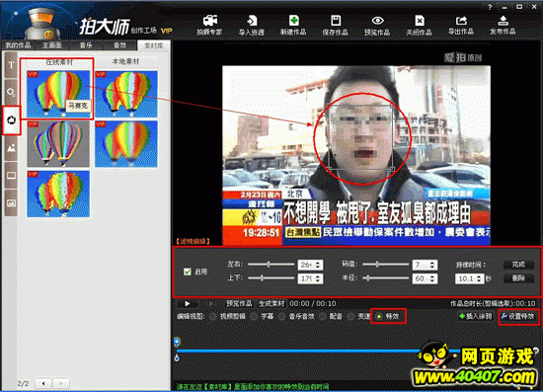Screen dimensions: 543x392
Task: Click the 左右 value stepper arrows
Action: pos(318,265)
